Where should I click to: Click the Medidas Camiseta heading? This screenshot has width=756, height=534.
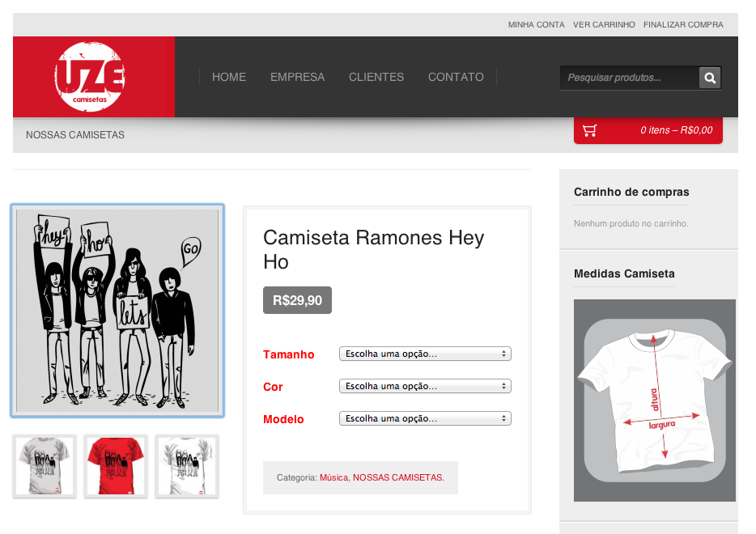tap(624, 273)
